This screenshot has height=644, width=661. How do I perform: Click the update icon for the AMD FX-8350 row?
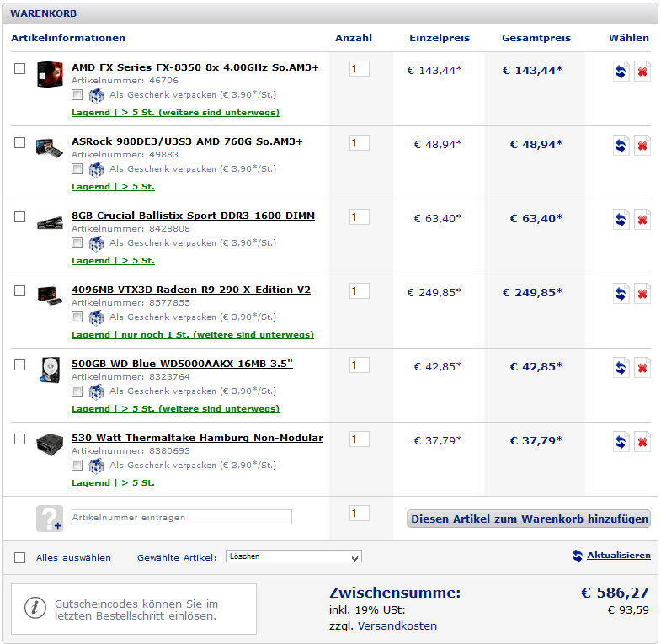(621, 72)
